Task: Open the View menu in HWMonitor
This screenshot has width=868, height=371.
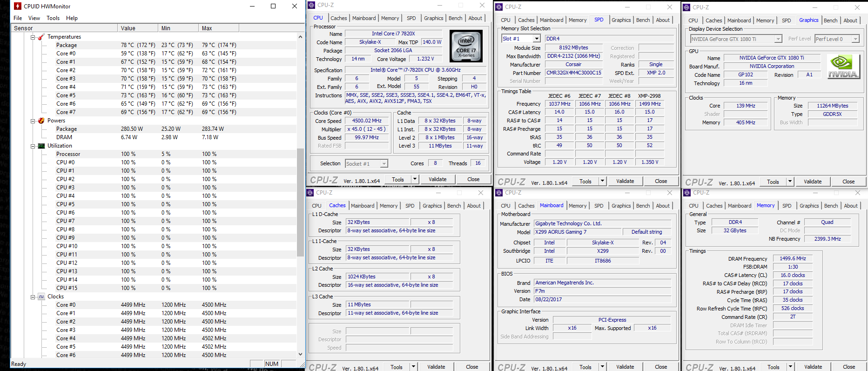Action: point(34,18)
